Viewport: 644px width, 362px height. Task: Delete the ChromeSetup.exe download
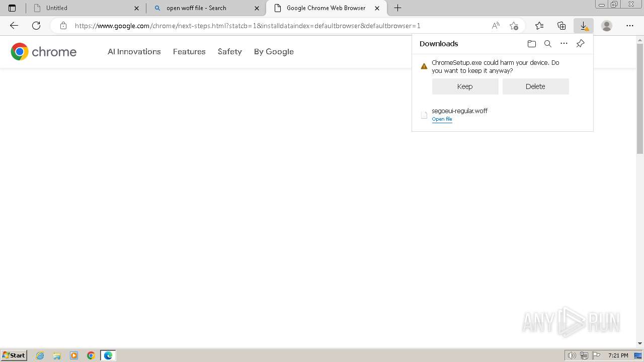[535, 86]
